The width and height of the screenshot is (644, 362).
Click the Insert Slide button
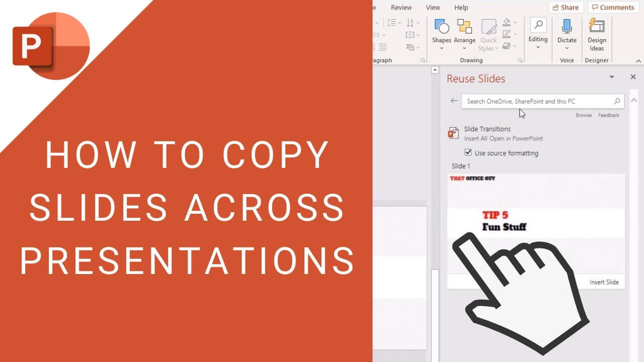604,282
